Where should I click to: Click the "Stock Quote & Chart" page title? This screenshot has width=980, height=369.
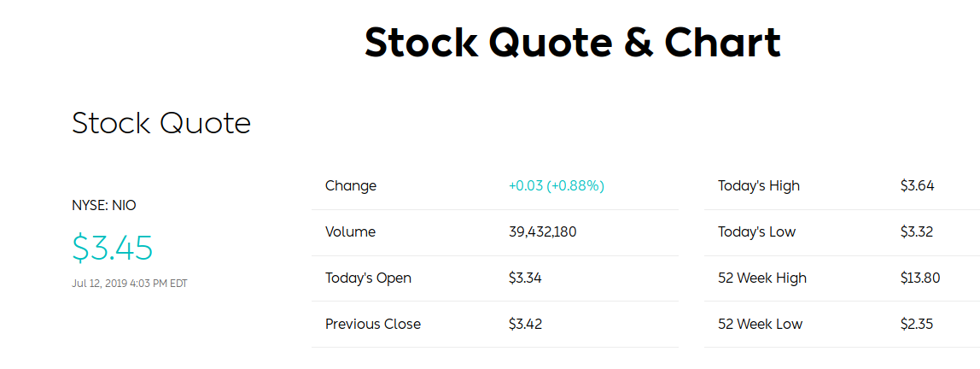tap(572, 43)
